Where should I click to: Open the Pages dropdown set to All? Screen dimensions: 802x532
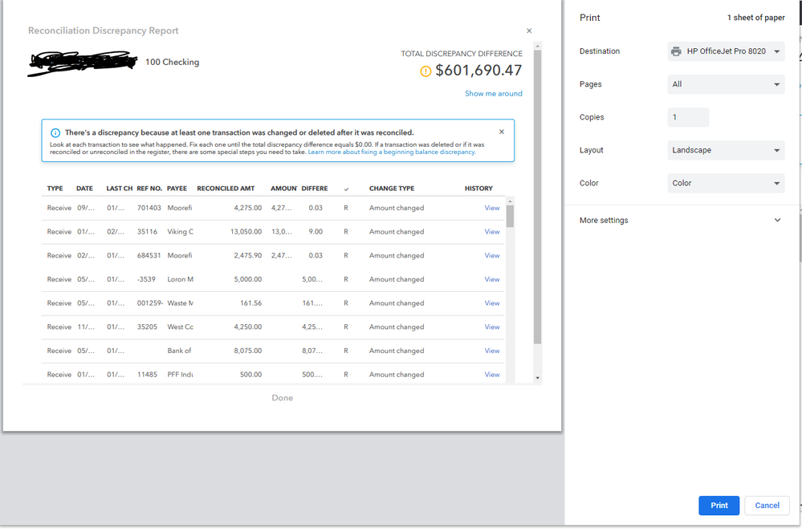726,84
